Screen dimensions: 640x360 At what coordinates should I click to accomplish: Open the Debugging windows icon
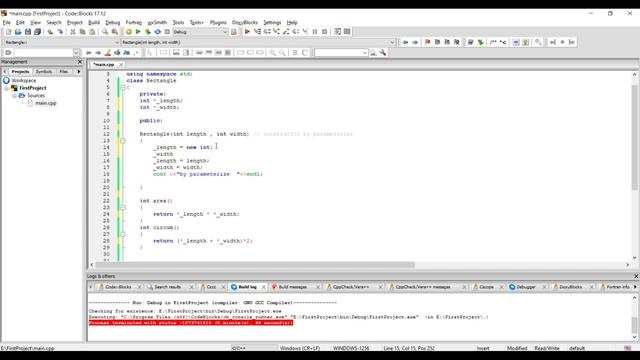pos(338,32)
